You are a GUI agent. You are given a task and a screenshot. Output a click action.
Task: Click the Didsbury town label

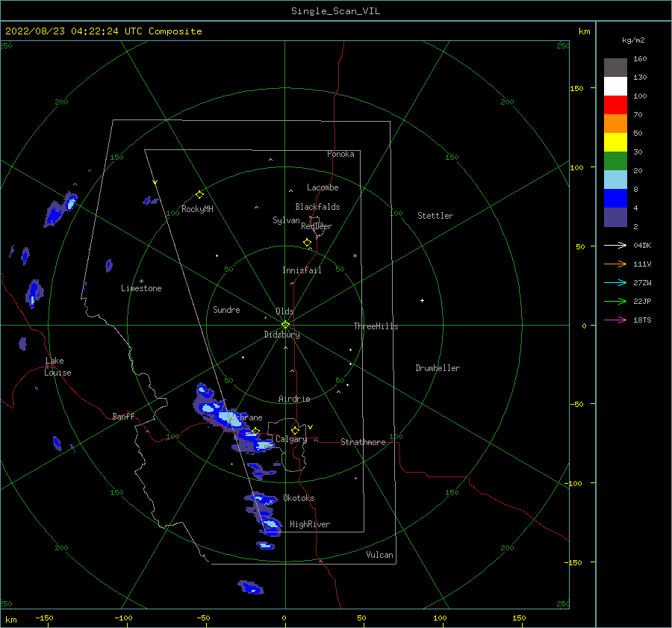[281, 335]
